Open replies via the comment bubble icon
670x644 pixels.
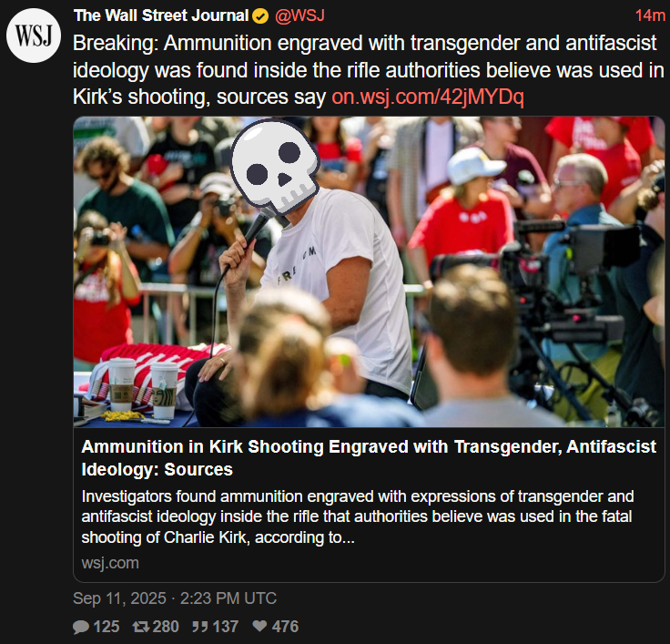[x=81, y=627]
